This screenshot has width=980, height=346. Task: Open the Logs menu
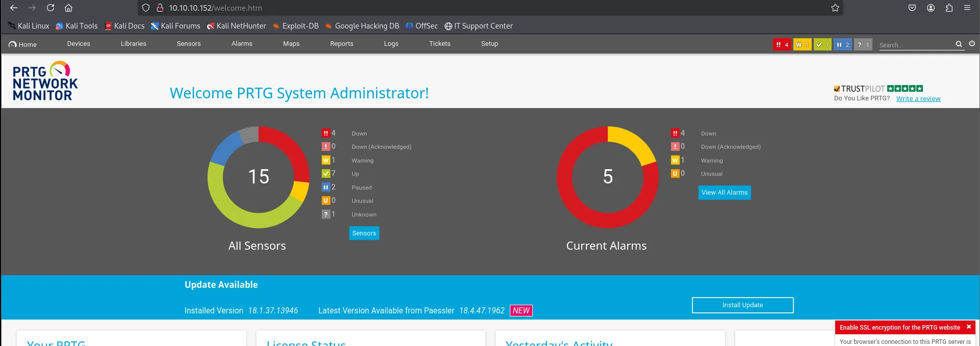391,44
